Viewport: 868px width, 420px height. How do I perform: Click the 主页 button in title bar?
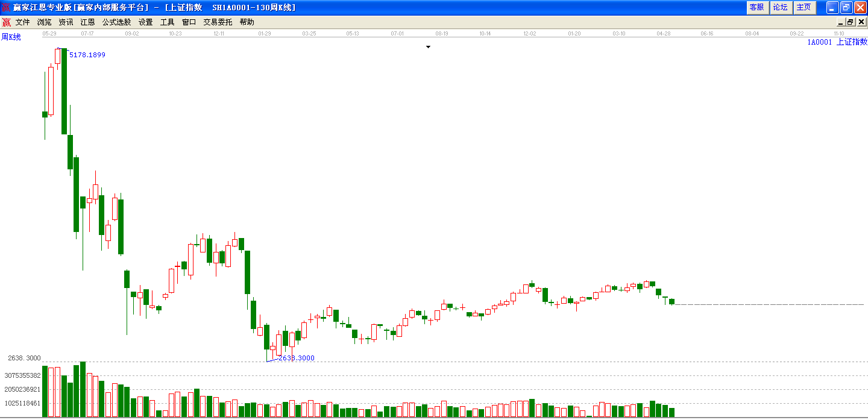tap(804, 7)
